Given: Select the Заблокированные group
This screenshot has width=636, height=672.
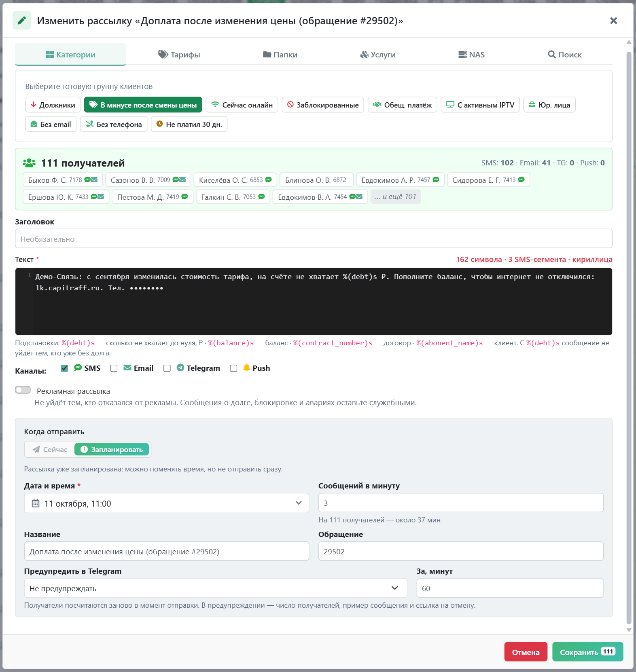Looking at the screenshot, I should click(323, 105).
